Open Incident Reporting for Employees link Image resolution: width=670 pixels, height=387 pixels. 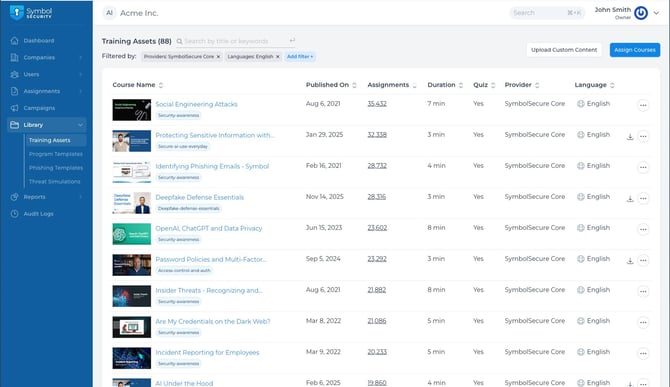[207, 352]
